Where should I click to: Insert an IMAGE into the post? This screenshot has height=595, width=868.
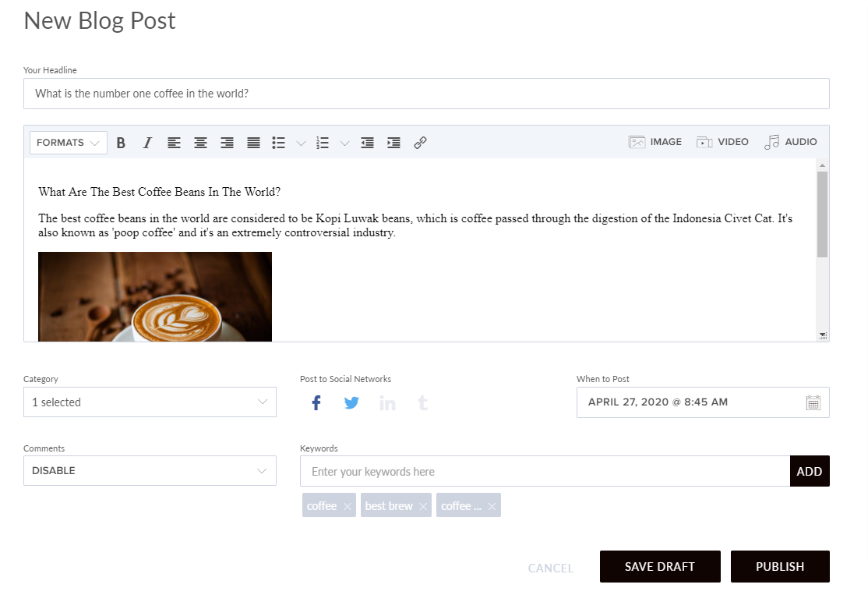coord(655,142)
